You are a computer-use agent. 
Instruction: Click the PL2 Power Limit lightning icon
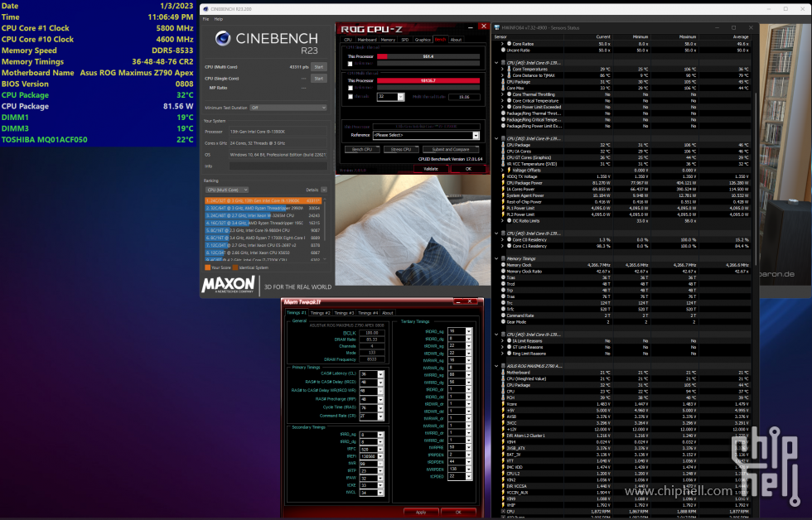click(504, 214)
